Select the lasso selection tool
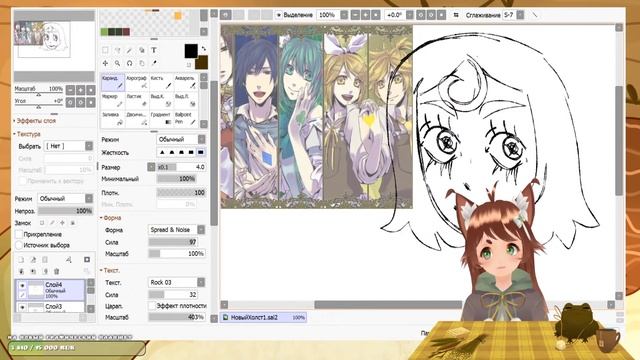 [x=118, y=50]
